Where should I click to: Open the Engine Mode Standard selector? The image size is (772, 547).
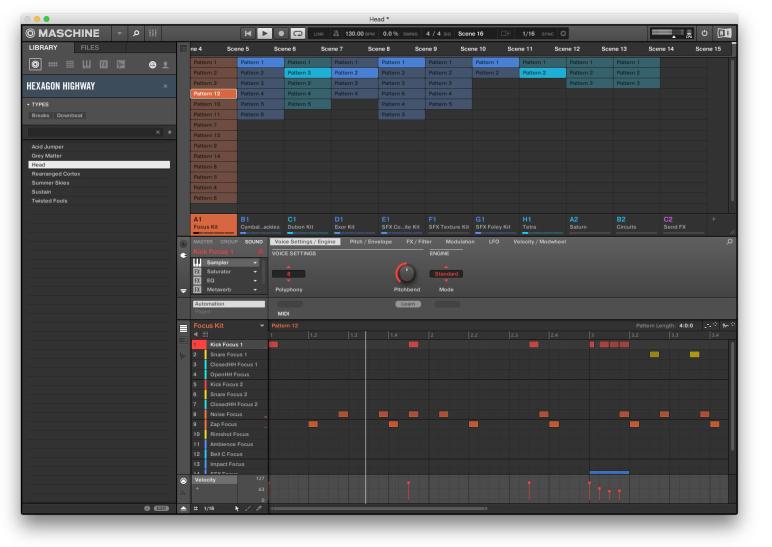pyautogui.click(x=446, y=274)
